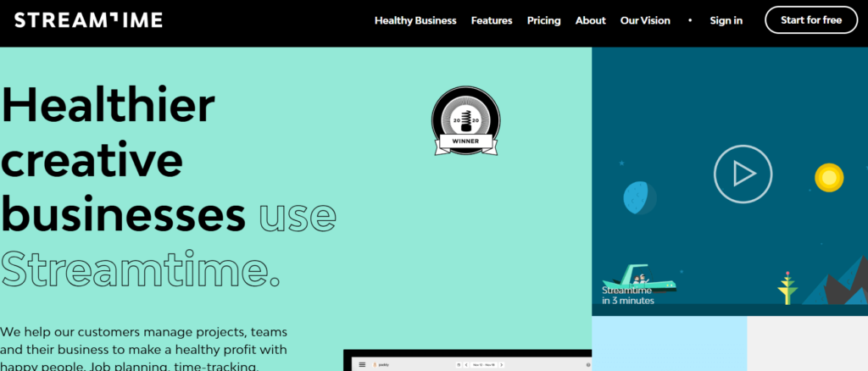
Task: Open the Our Vision page
Action: coord(645,20)
